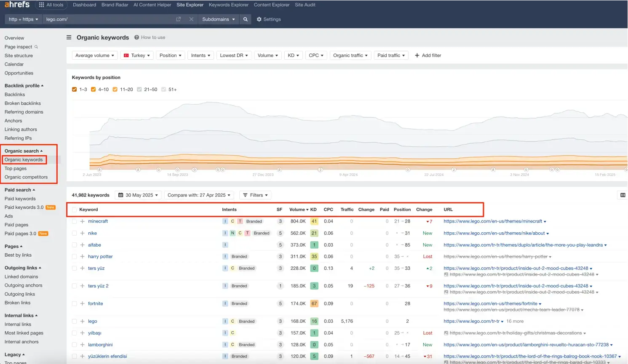Click the search magnifier button
This screenshot has height=364, width=628.
click(x=245, y=19)
